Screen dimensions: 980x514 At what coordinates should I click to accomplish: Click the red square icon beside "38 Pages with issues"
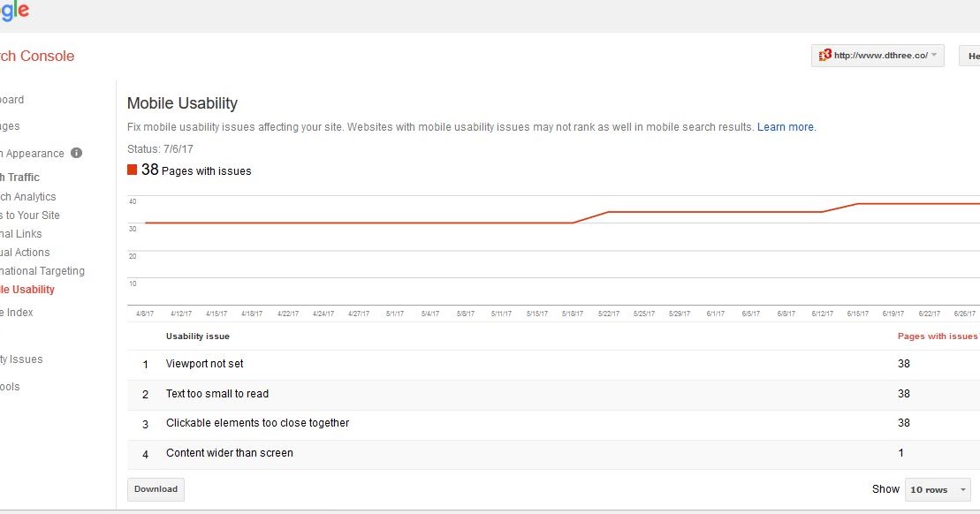coord(131,169)
